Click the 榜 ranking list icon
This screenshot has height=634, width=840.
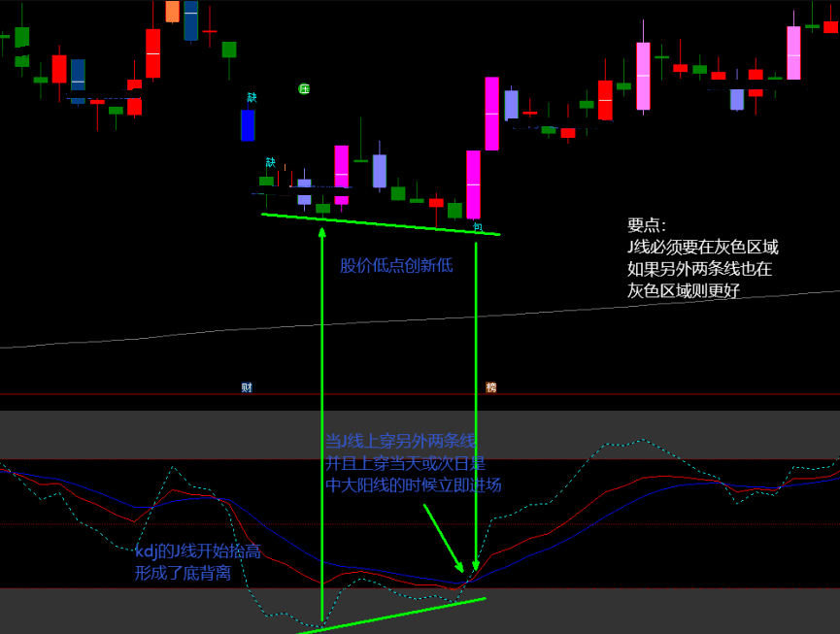tap(490, 387)
